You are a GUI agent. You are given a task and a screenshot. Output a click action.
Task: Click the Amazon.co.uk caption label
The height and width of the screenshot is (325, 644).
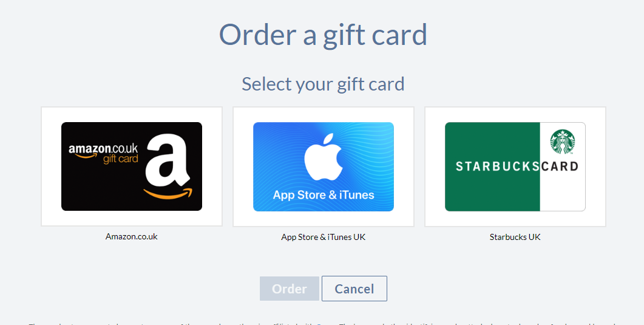pos(132,237)
